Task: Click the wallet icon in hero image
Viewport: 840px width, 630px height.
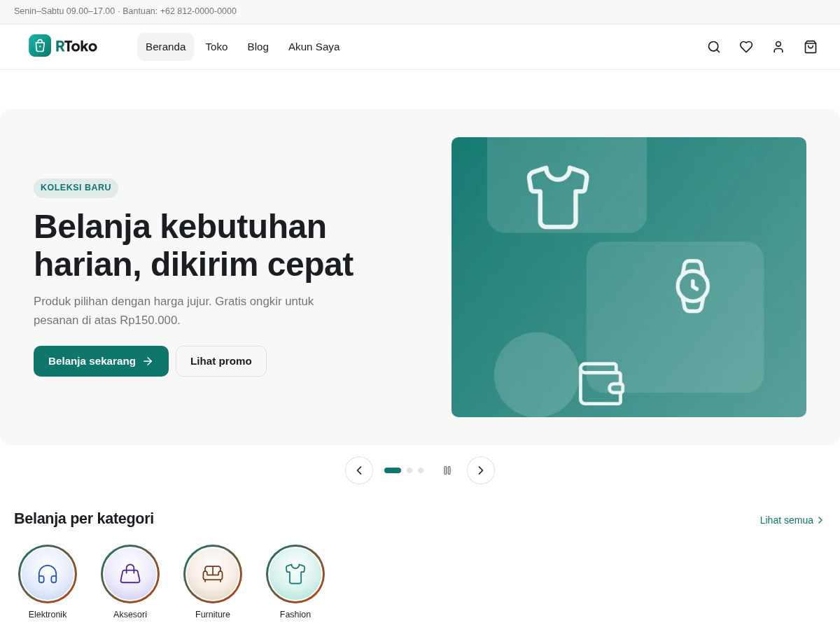Action: [x=601, y=384]
